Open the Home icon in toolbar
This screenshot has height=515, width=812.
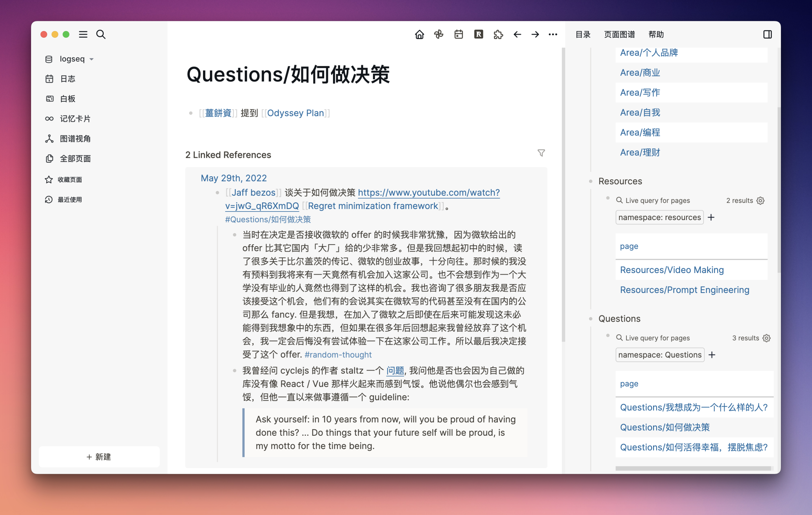[x=419, y=34]
